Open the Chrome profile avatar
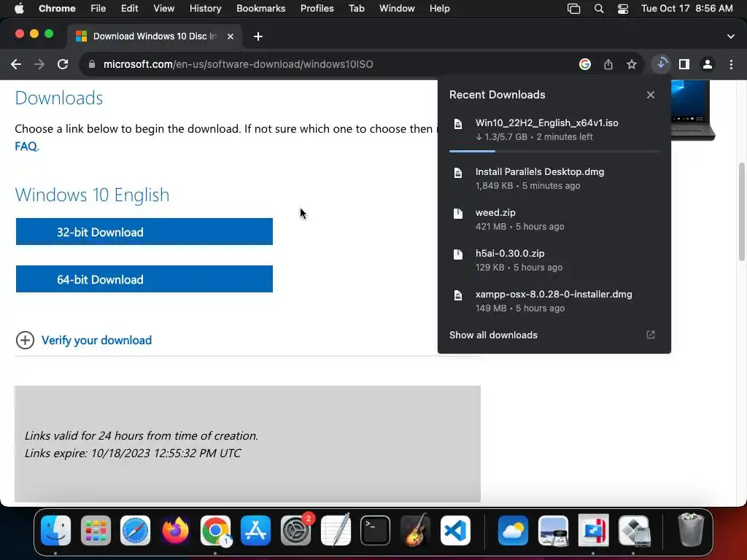Screen dimensions: 747x560 tap(708, 64)
